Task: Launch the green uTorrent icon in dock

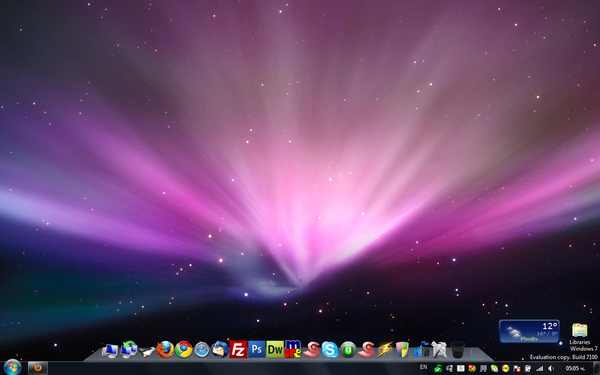Action: point(348,350)
